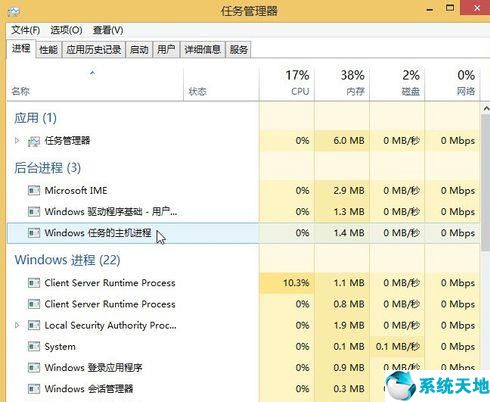Click the 0 Mbps network value for Microsoft IME
490x402 pixels.
pos(458,191)
